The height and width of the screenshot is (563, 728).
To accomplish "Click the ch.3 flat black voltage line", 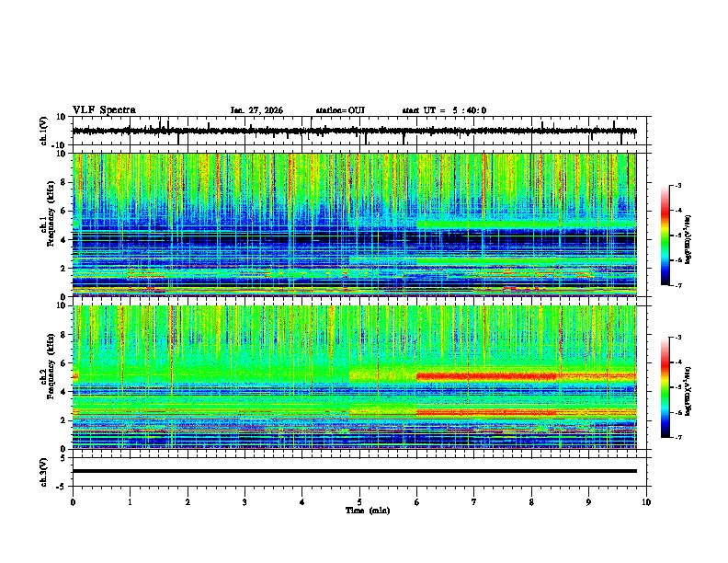I will click(x=354, y=471).
